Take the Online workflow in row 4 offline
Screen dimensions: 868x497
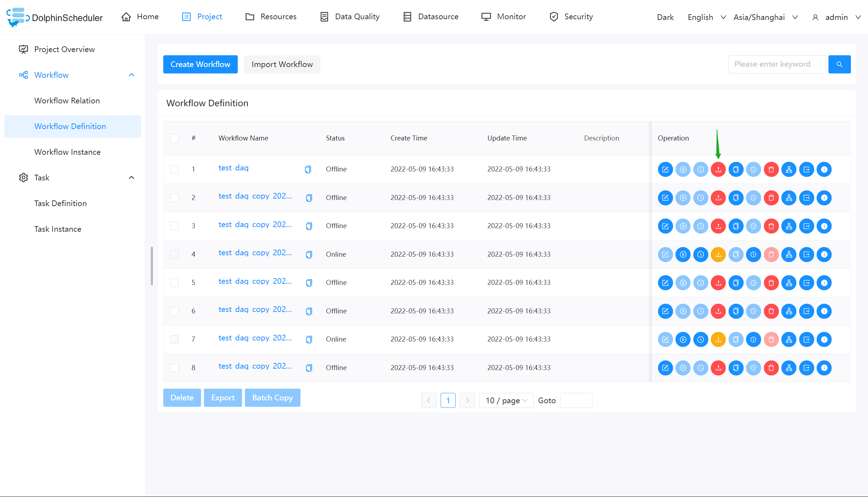718,254
